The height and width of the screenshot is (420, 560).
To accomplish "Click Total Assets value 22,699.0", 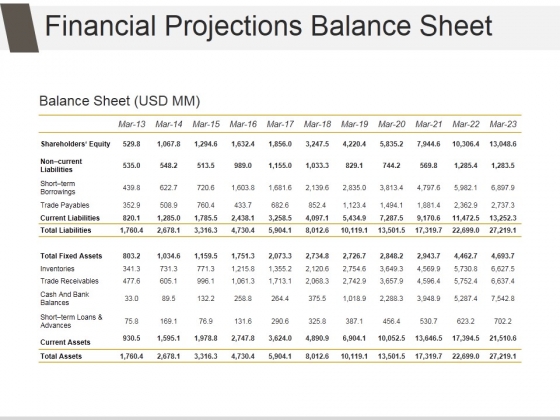I will (x=466, y=356).
